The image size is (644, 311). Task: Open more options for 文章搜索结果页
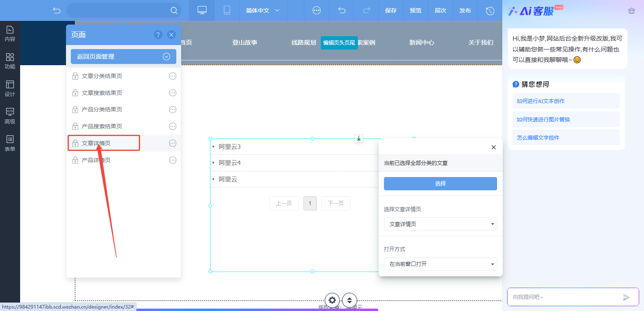pyautogui.click(x=173, y=93)
